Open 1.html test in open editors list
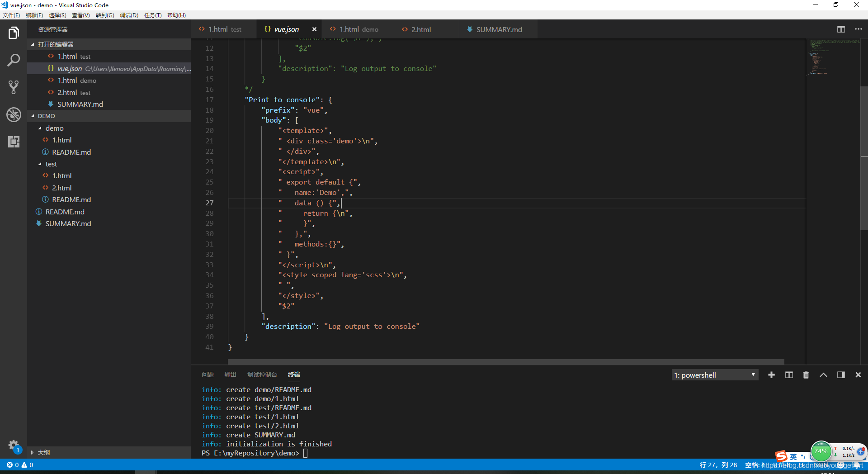The image size is (868, 474). (x=109, y=56)
